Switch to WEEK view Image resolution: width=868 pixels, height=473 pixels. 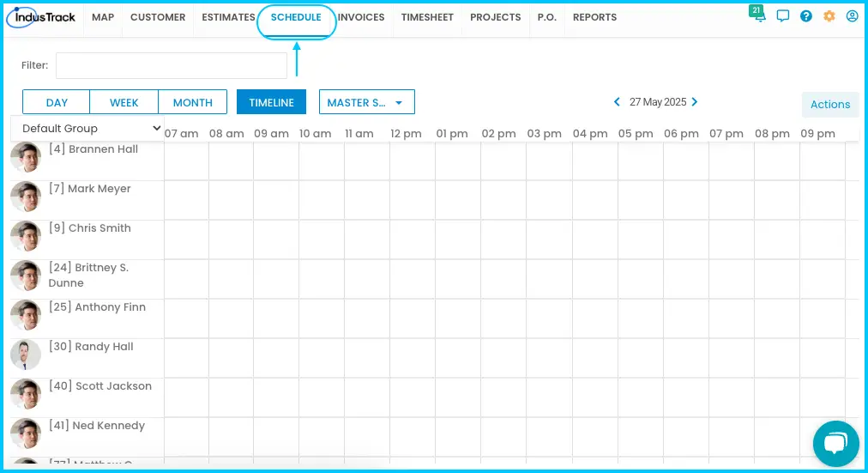[124, 102]
